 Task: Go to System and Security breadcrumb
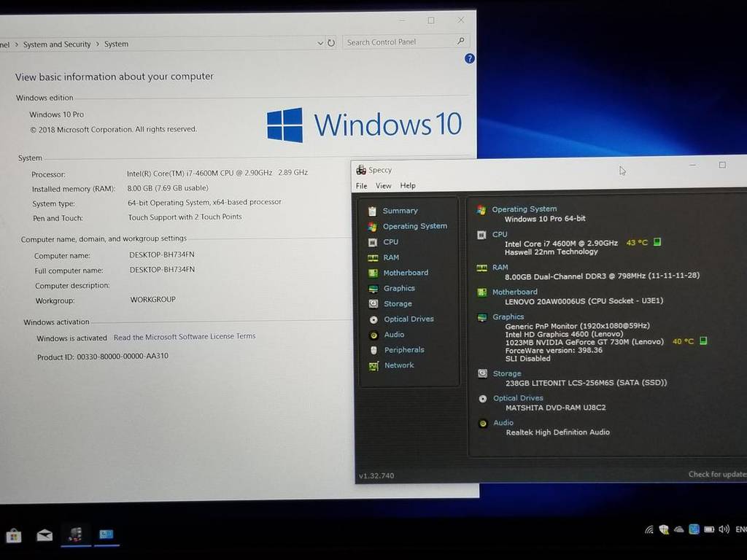tap(57, 44)
